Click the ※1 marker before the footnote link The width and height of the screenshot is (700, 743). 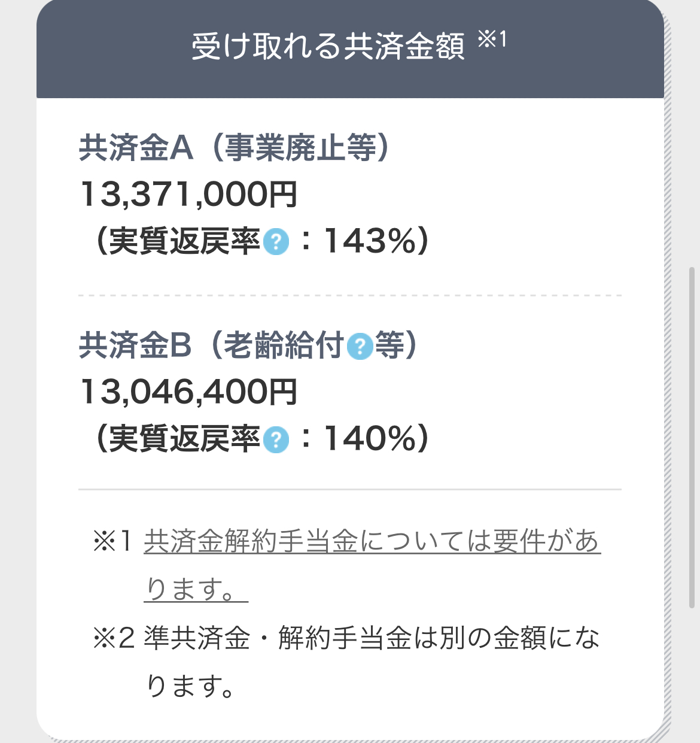pyautogui.click(x=112, y=541)
